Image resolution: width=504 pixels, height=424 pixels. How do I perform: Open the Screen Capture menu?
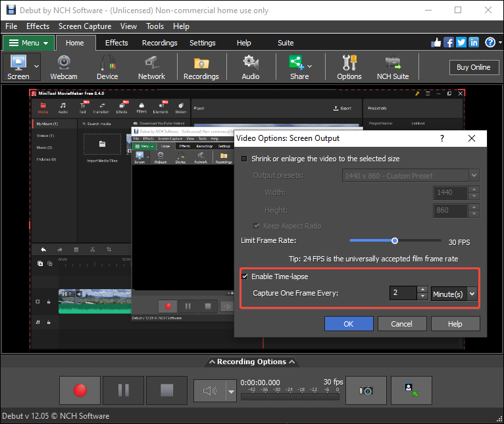tap(85, 26)
